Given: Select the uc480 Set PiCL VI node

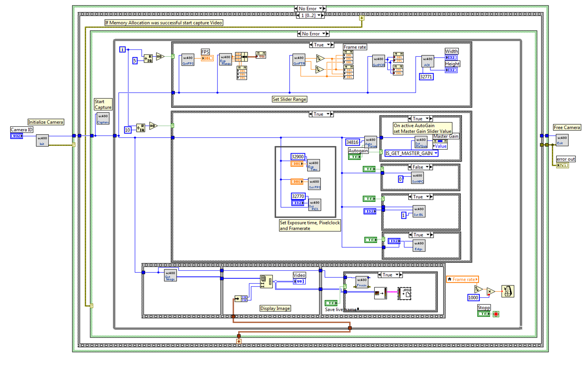Looking at the screenshot, I should (315, 205).
